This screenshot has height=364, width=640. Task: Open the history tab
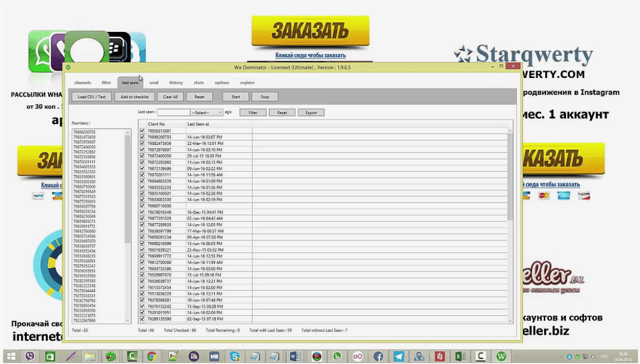point(176,83)
